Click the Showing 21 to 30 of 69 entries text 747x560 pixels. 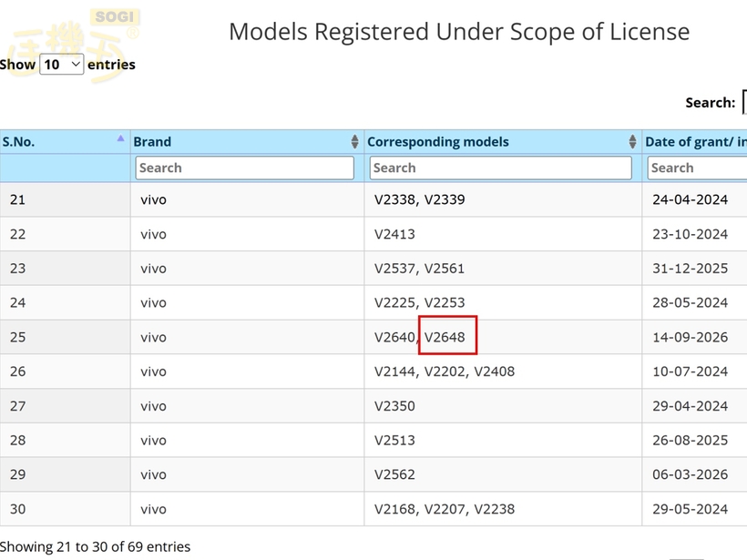click(95, 546)
